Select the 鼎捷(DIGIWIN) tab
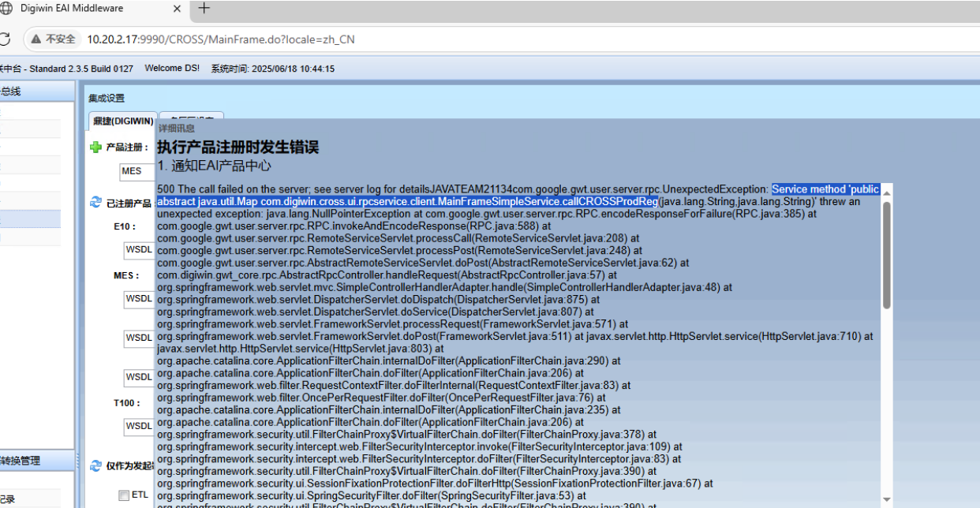 122,121
